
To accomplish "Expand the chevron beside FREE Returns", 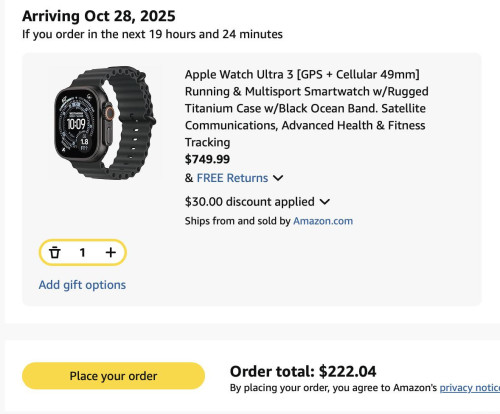I will coord(278,178).
